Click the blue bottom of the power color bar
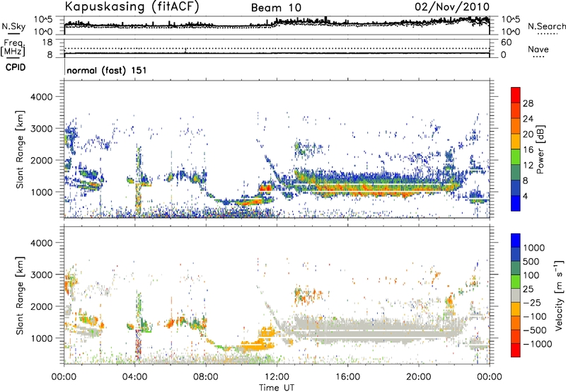This screenshot has width=566, height=392. tap(516, 204)
